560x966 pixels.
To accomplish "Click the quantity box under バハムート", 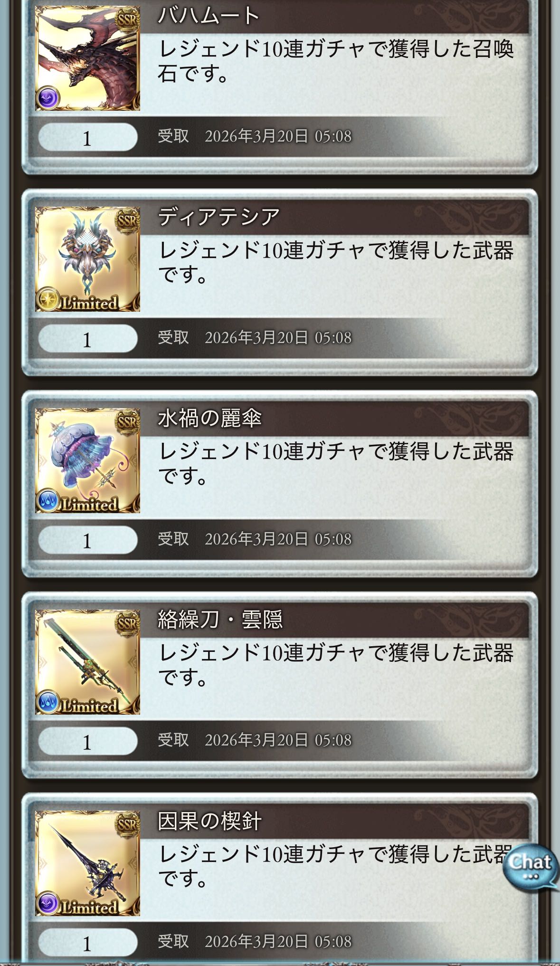I will [x=87, y=137].
